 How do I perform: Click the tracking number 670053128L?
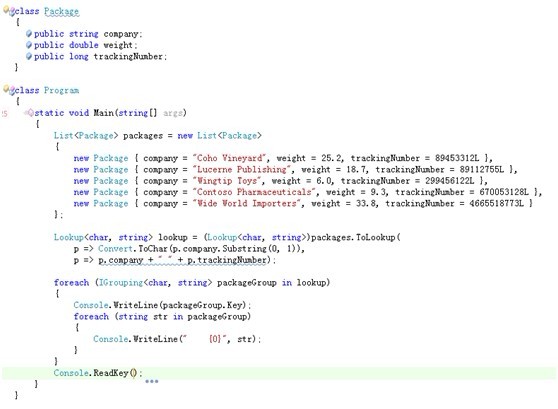504,192
